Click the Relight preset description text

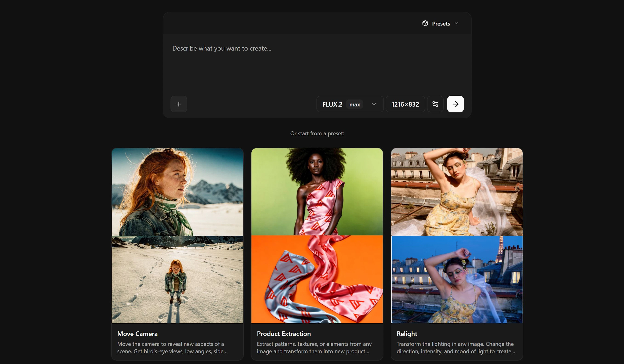pos(456,347)
